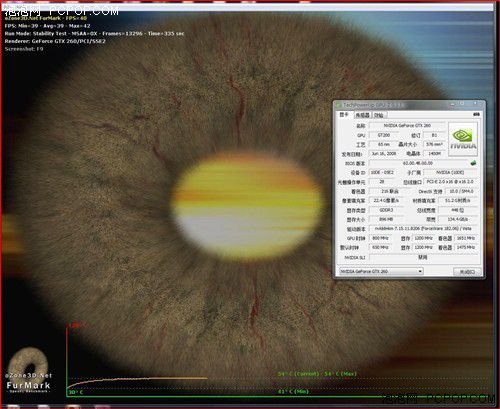The image size is (500, 409).
Task: Click the bandwidth field 134.4 GB/s
Action: click(x=458, y=220)
